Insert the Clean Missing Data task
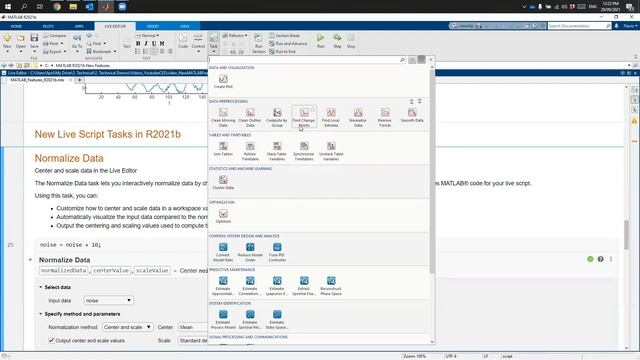The height and width of the screenshot is (360, 640). pyautogui.click(x=223, y=117)
